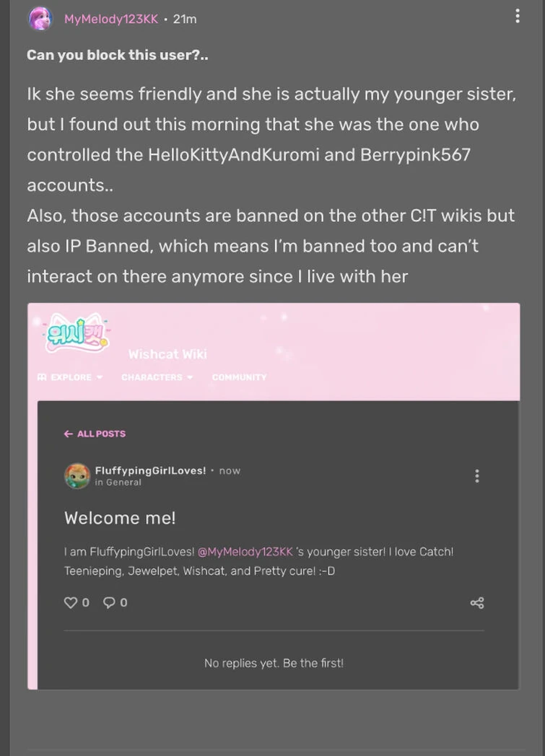Click MyMelody123KK's profile avatar
This screenshot has height=756, width=545.
click(x=40, y=18)
